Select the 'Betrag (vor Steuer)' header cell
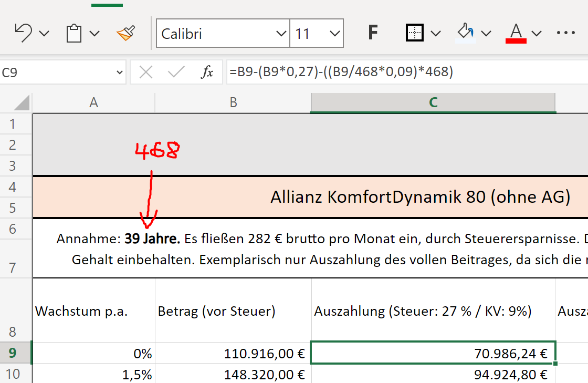The image size is (588, 383). pyautogui.click(x=233, y=310)
